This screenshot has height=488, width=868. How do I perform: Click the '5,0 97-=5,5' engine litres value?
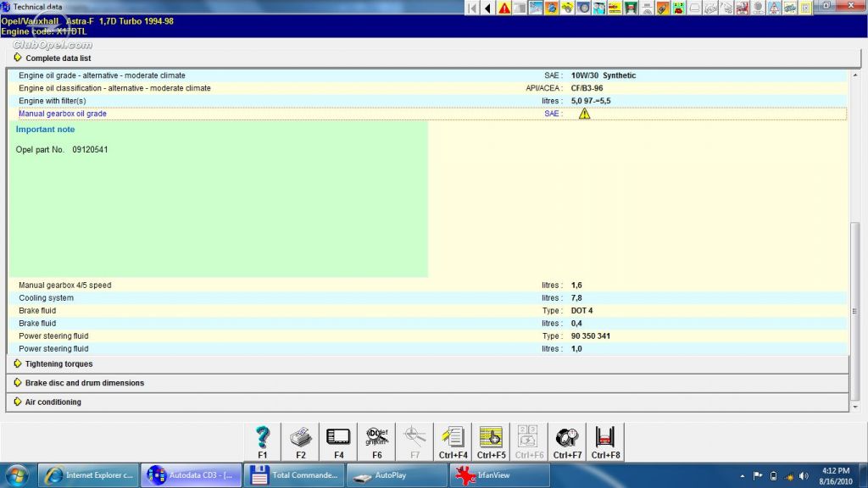(591, 101)
